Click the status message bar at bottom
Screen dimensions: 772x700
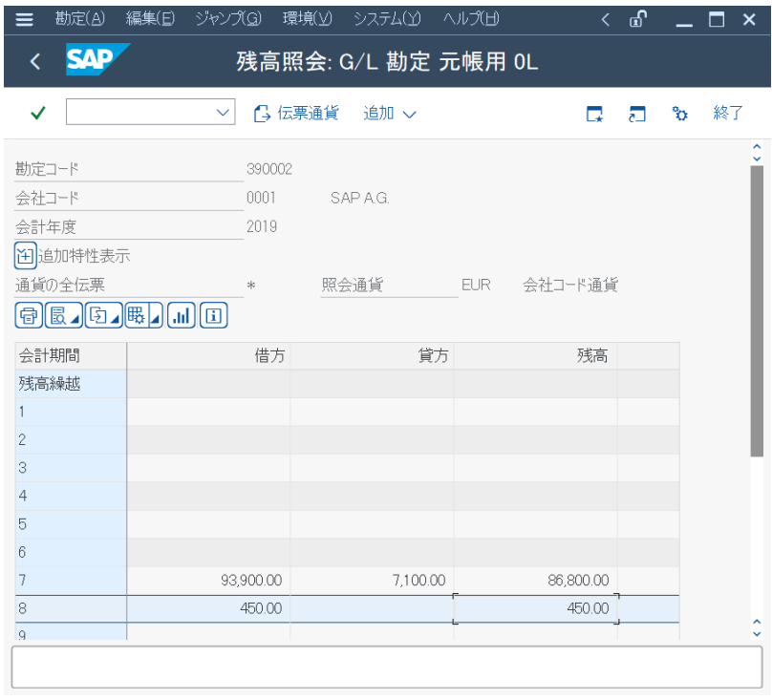pos(387,668)
